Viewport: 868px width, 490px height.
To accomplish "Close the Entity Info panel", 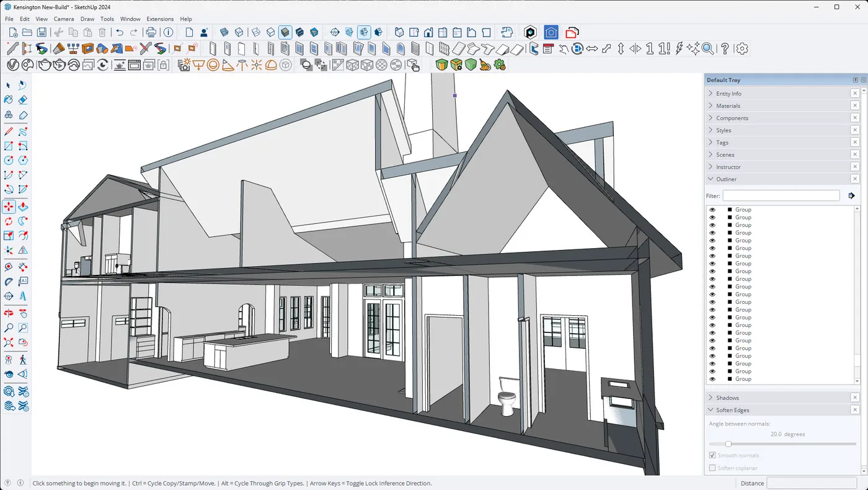I will 855,93.
